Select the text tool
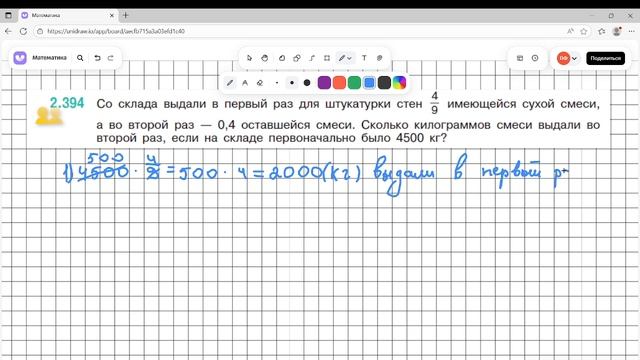Image resolution: width=640 pixels, height=360 pixels. pos(364,58)
